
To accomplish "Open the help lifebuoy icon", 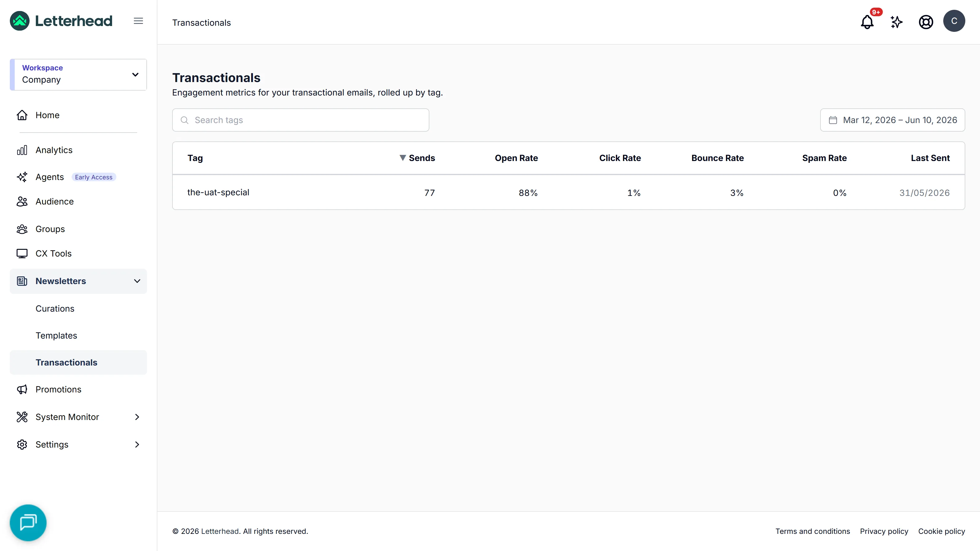I will (925, 22).
